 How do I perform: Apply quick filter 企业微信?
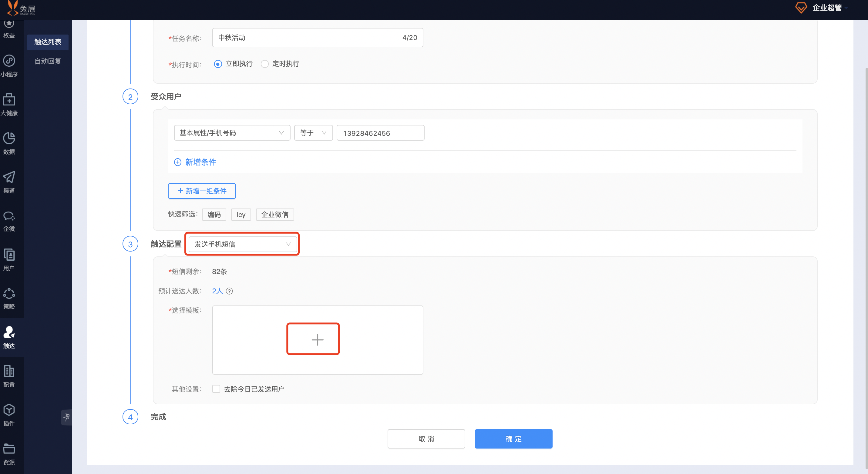(275, 215)
